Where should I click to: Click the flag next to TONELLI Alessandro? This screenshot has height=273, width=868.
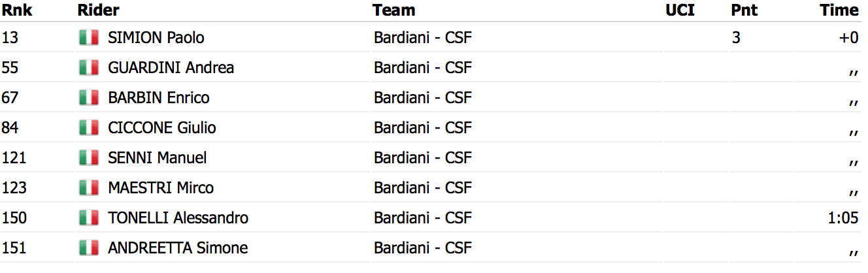point(88,218)
